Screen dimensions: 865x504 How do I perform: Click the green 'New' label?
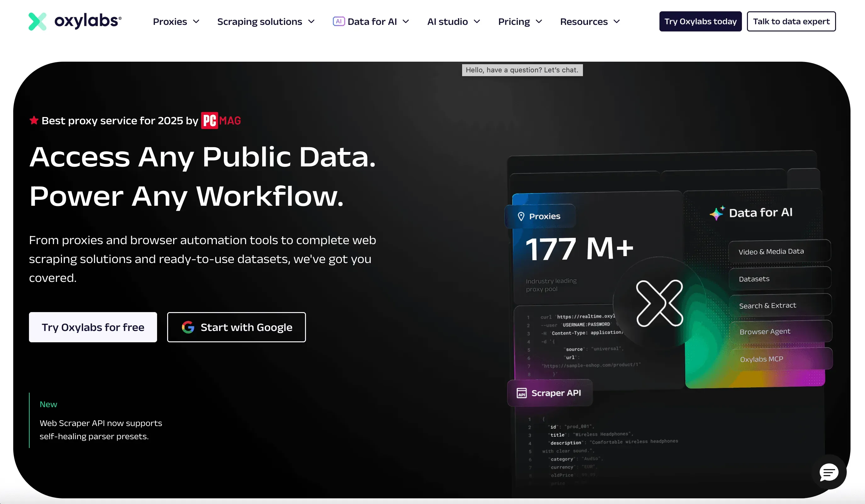[x=48, y=405]
